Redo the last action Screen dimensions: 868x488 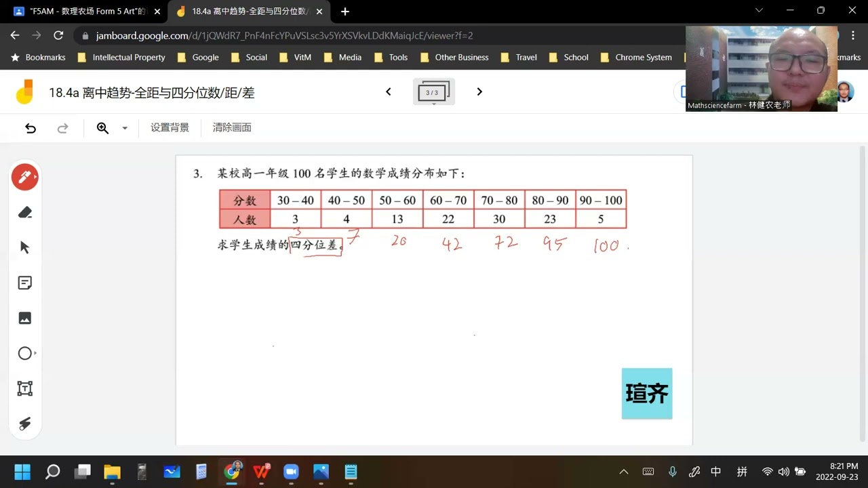[x=62, y=128]
